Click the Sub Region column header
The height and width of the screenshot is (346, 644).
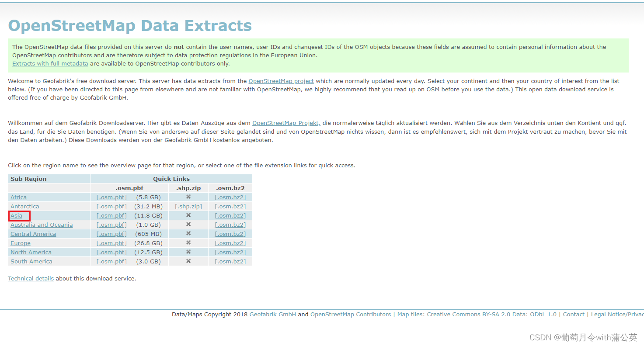tap(28, 179)
